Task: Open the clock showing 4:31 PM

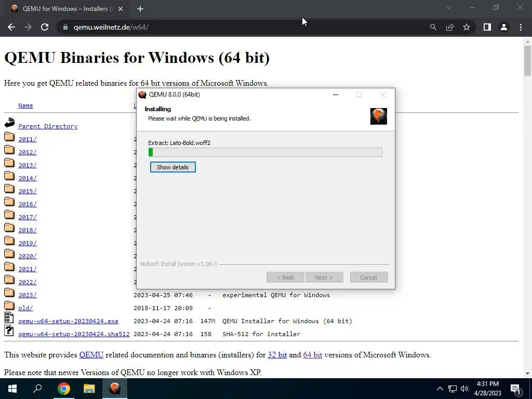Action: click(x=487, y=389)
